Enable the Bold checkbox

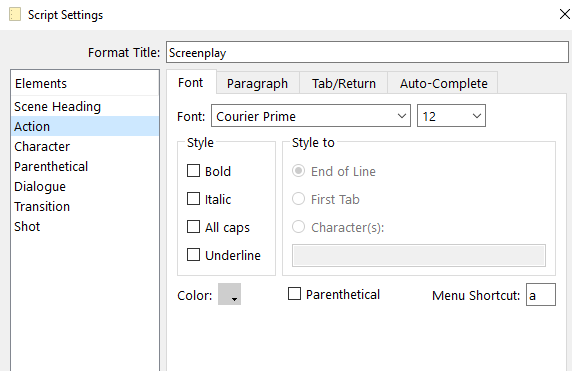[x=193, y=171]
